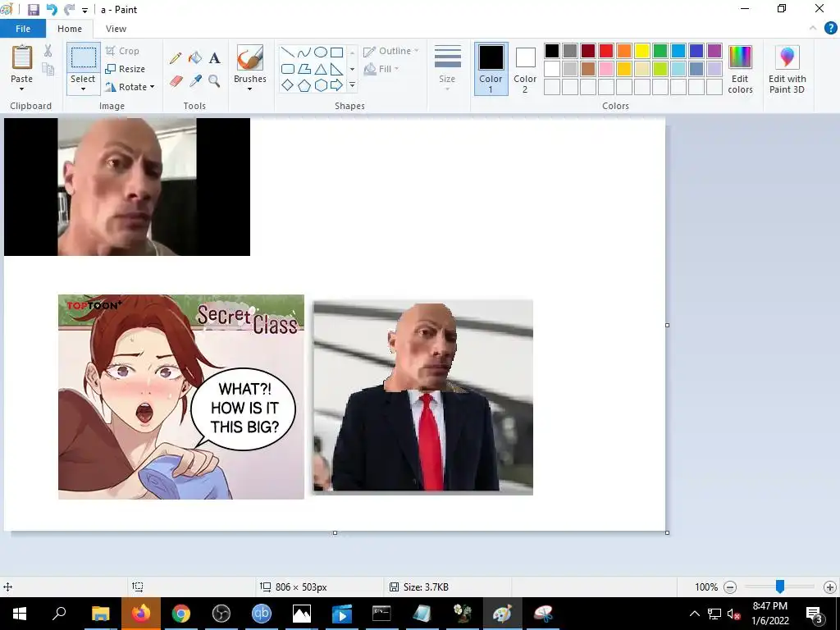
Task: Click the zoom in plus button
Action: [829, 587]
